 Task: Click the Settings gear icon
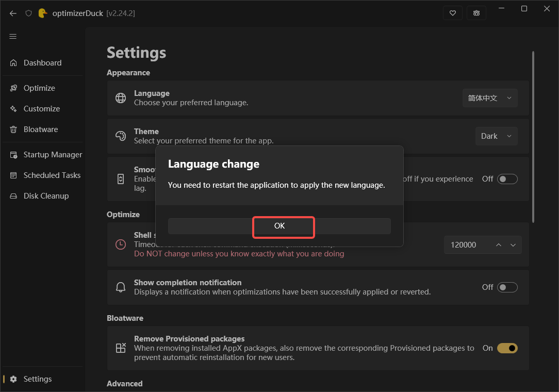pos(13,379)
